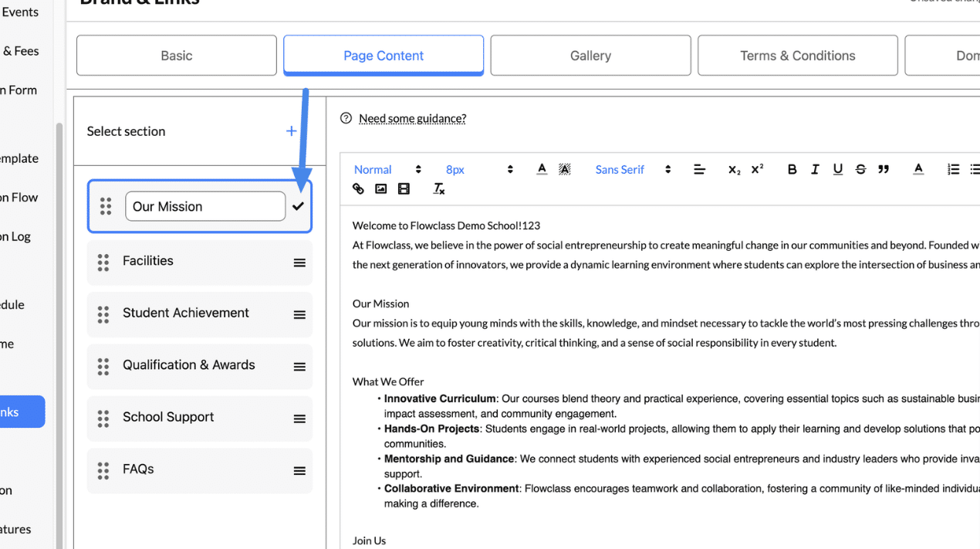The height and width of the screenshot is (549, 980).
Task: Toggle underline formatting
Action: (838, 169)
